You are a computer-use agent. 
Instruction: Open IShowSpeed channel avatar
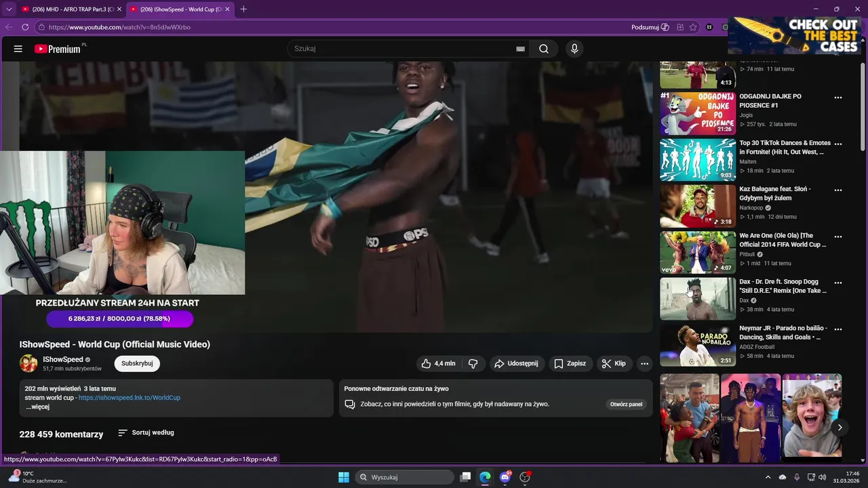pyautogui.click(x=28, y=363)
